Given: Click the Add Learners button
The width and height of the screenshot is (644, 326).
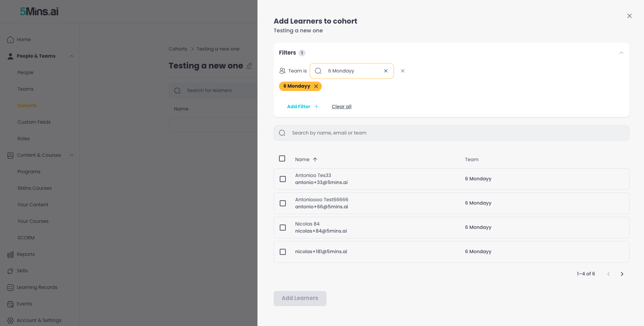Looking at the screenshot, I should click(300, 298).
